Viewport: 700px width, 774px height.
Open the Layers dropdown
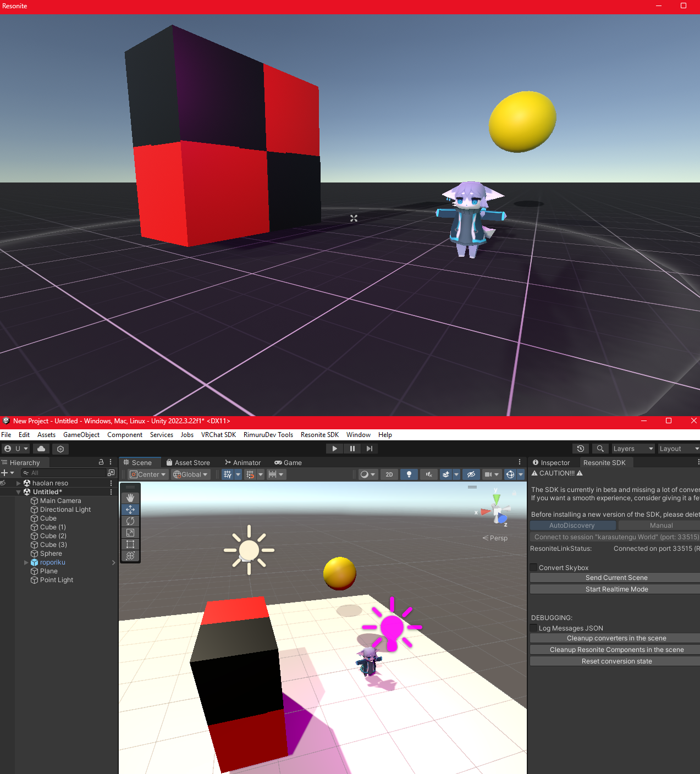click(x=632, y=449)
